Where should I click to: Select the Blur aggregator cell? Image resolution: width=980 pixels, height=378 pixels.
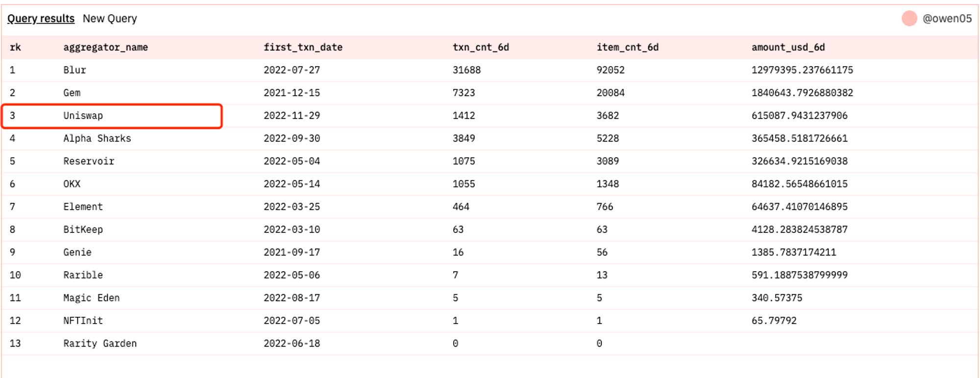pos(74,70)
